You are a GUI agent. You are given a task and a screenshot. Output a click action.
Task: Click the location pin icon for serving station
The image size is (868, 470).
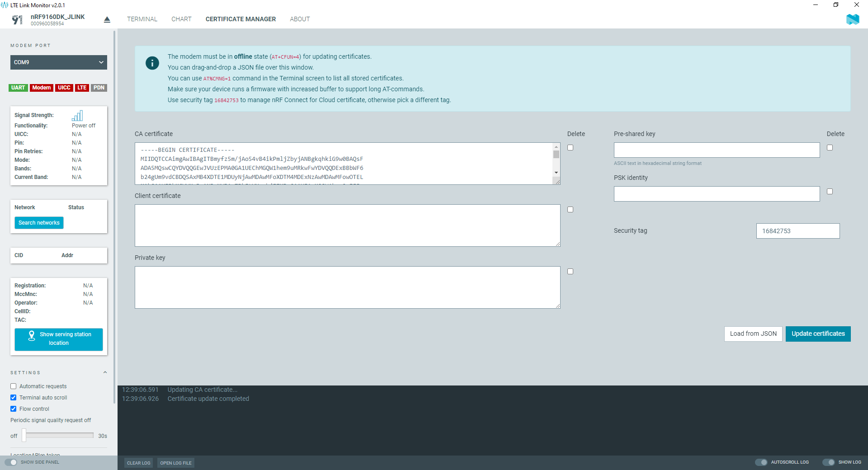click(x=32, y=336)
